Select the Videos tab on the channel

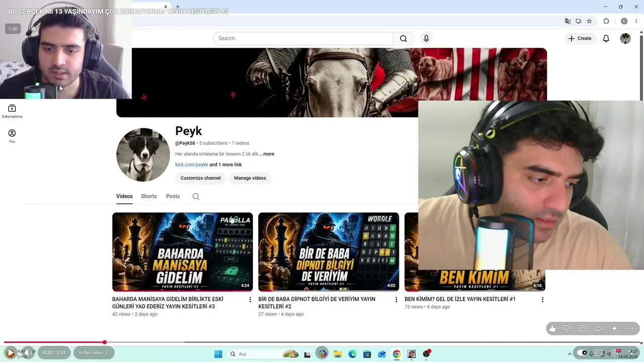(x=124, y=197)
